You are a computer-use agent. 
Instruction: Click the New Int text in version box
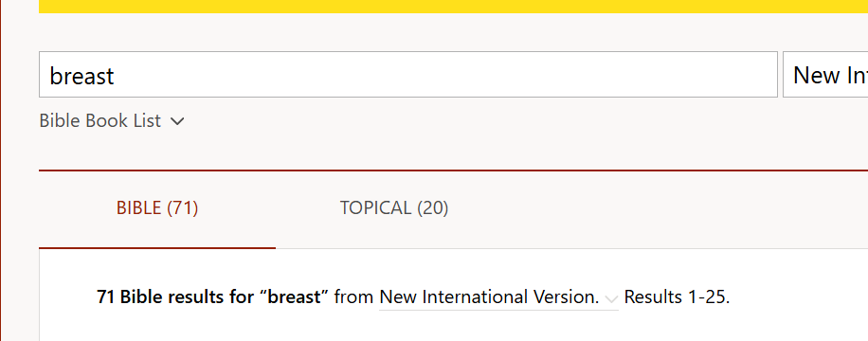tap(830, 75)
